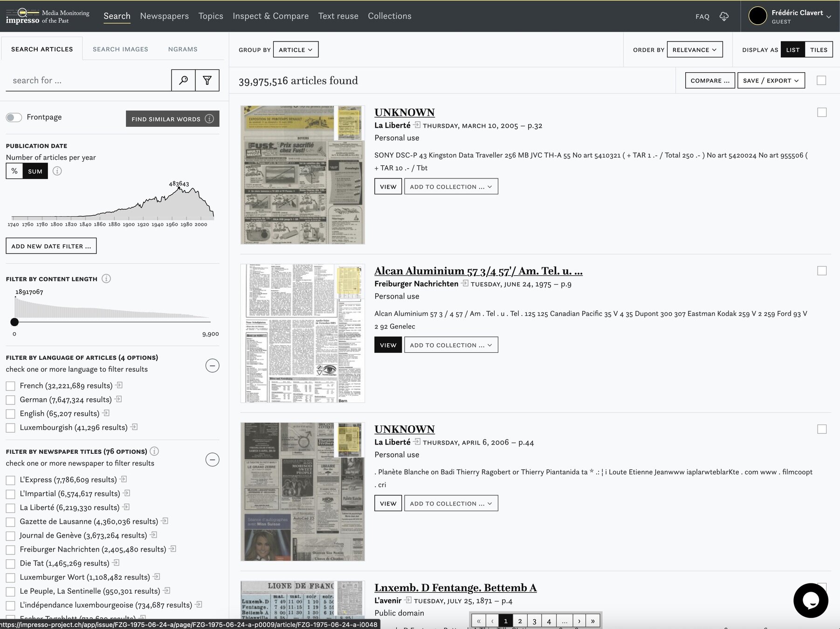Open the Order By Relevance dropdown
840x629 pixels.
click(695, 49)
